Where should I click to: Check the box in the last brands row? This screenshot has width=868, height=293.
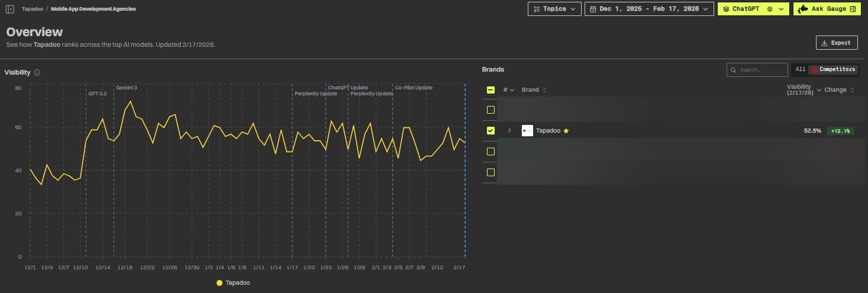491,172
